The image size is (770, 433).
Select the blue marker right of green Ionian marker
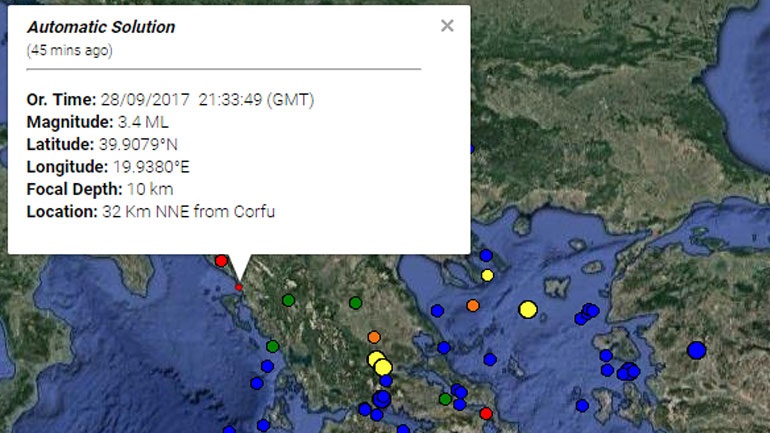point(267,366)
